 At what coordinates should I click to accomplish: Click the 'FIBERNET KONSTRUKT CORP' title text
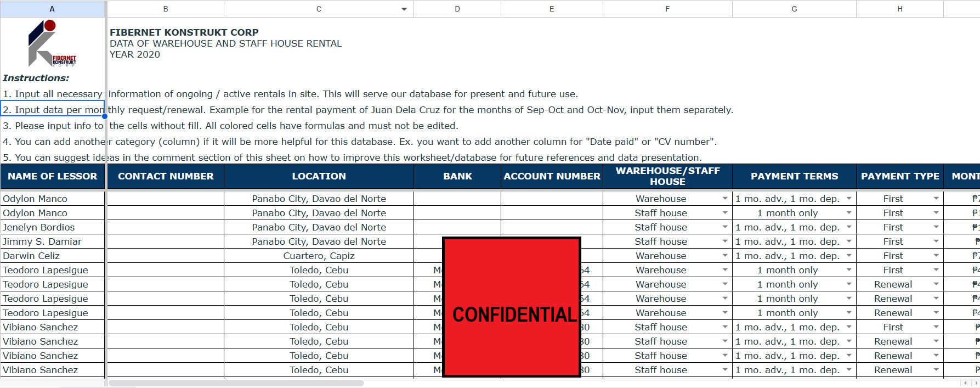click(184, 32)
